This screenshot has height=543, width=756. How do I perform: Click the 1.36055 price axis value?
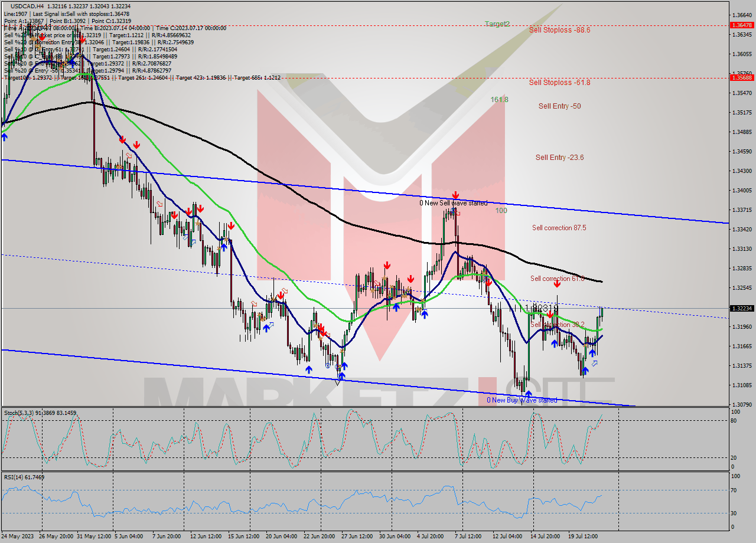741,54
